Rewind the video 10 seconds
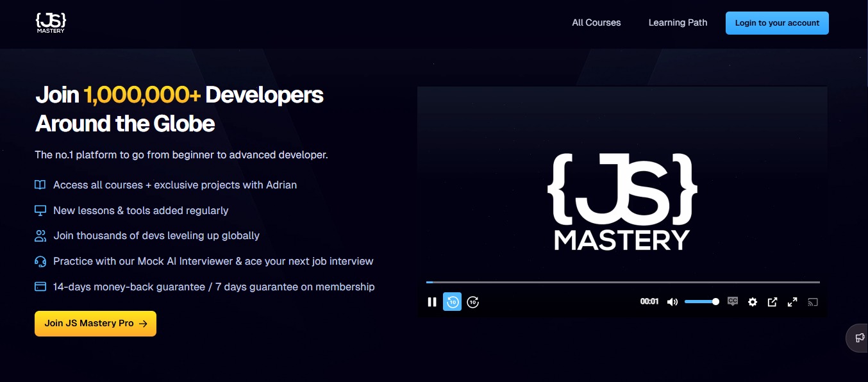This screenshot has width=868, height=382. pos(453,302)
